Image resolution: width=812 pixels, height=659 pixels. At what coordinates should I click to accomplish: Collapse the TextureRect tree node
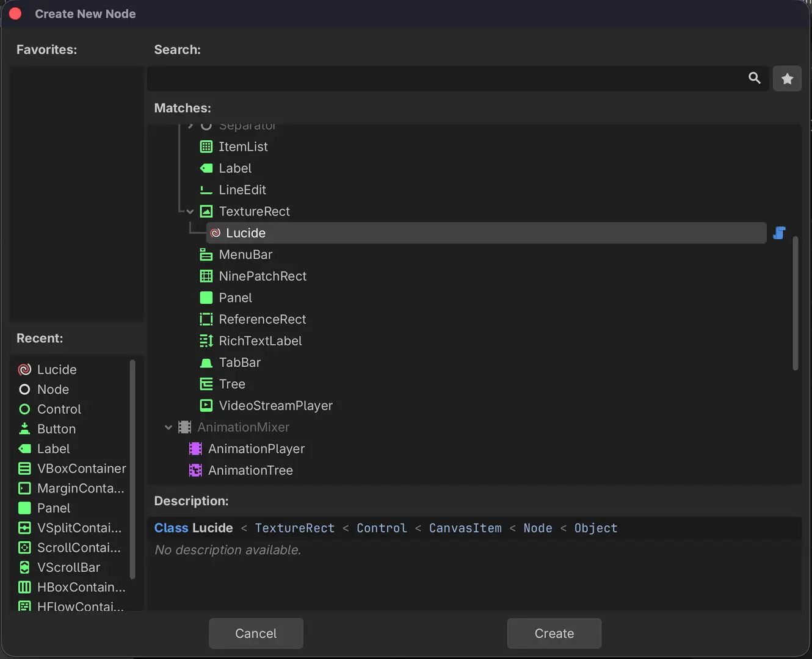[x=190, y=212]
